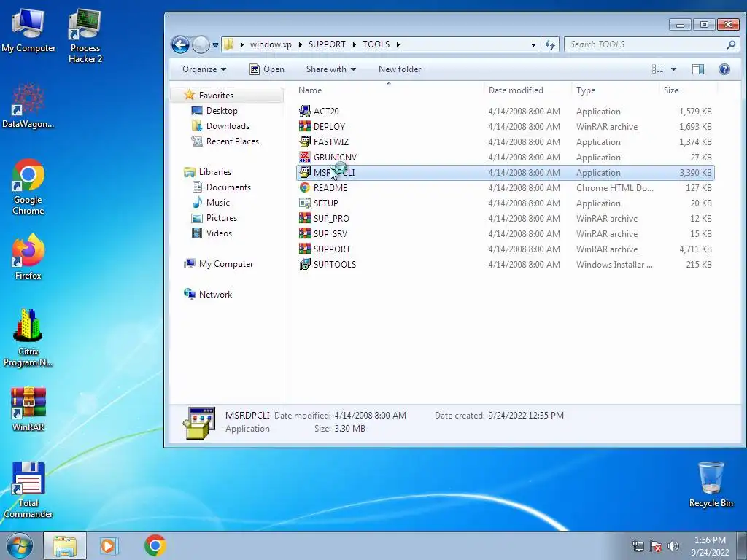Open Windows Media Player from the taskbar
Screen dimensions: 747x560
coord(109,545)
